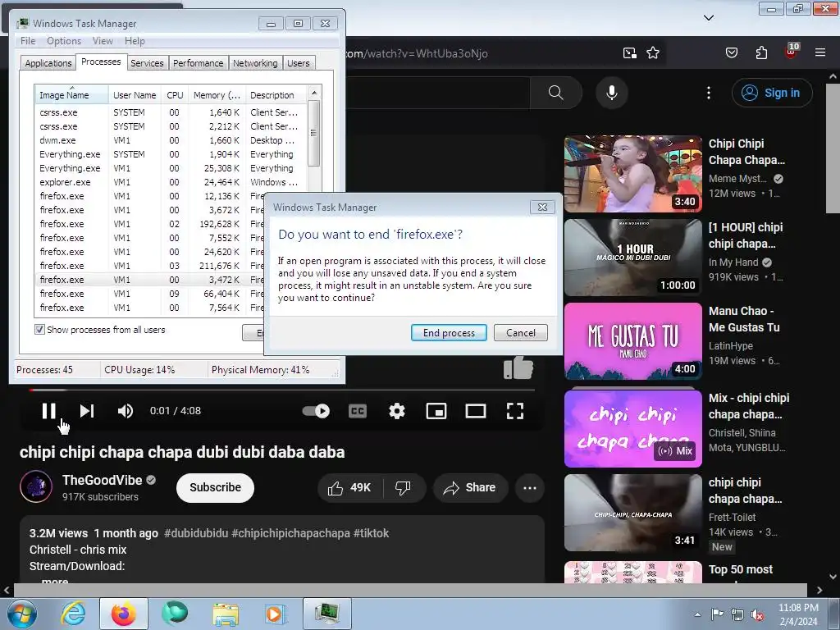This screenshot has width=840, height=630.
Task: Expand the Firefox tab list chevron
Action: tap(709, 18)
